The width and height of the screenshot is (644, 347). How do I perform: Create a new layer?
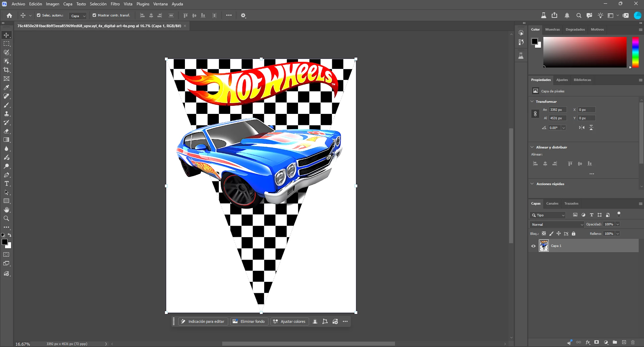pyautogui.click(x=624, y=342)
